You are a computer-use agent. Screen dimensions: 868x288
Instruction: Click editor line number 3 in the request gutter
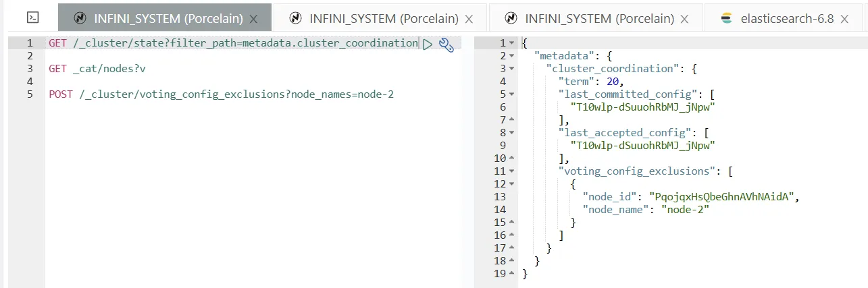pos(30,69)
